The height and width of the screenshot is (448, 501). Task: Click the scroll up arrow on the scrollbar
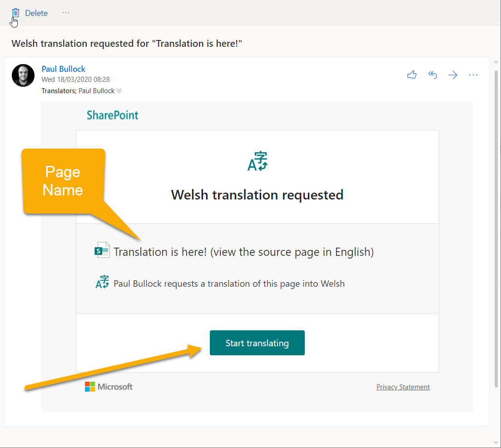pos(496,61)
